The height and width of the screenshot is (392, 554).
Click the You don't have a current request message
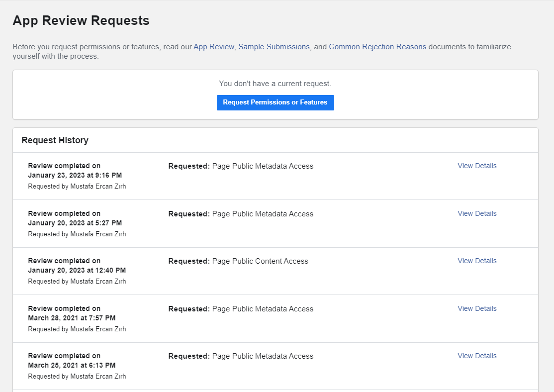tap(275, 83)
